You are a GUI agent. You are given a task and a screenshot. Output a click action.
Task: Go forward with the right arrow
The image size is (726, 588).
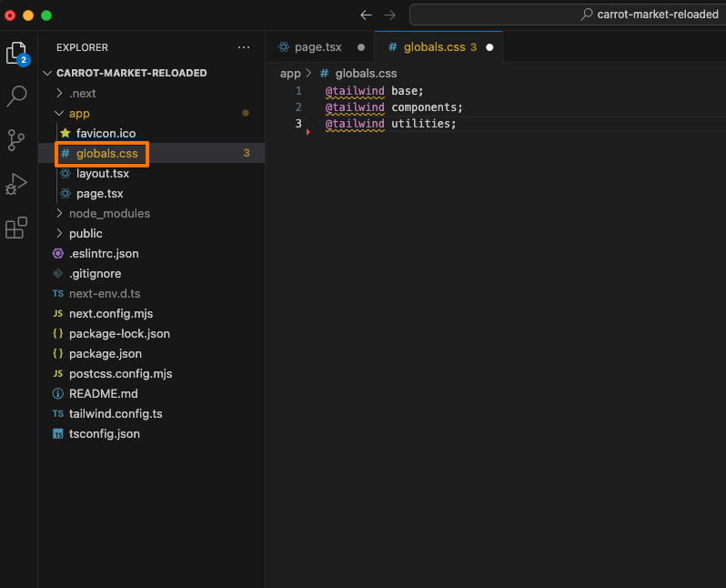click(x=390, y=15)
